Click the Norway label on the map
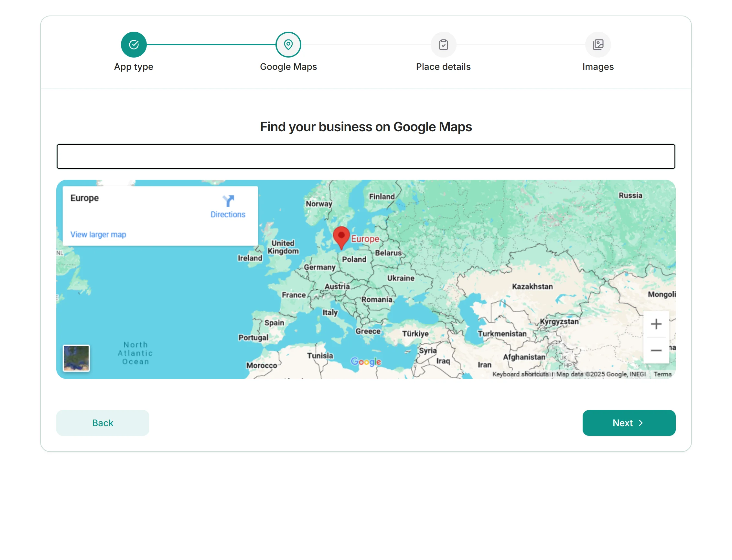The image size is (732, 560). tap(319, 204)
